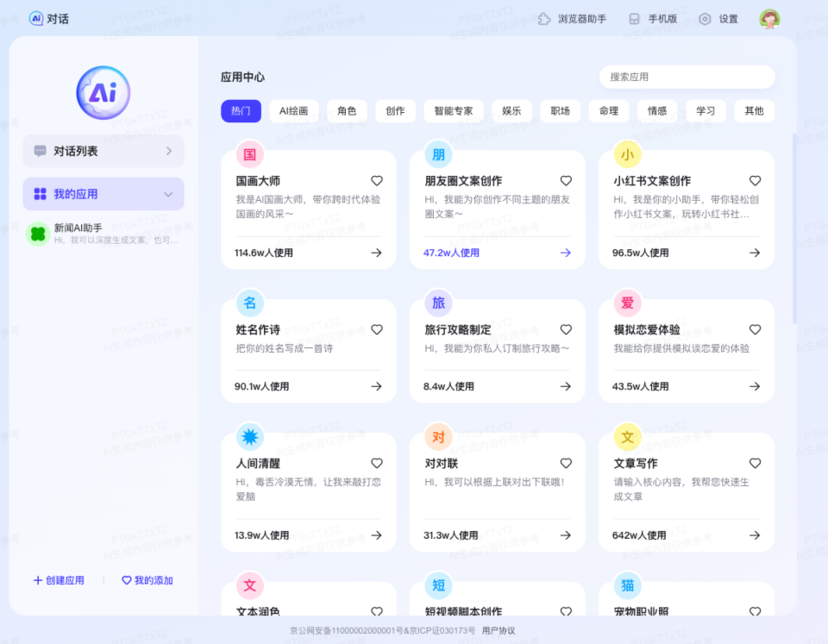Click the 旅 badge icon of 旅行攻略制定
The height and width of the screenshot is (644, 828).
(439, 303)
